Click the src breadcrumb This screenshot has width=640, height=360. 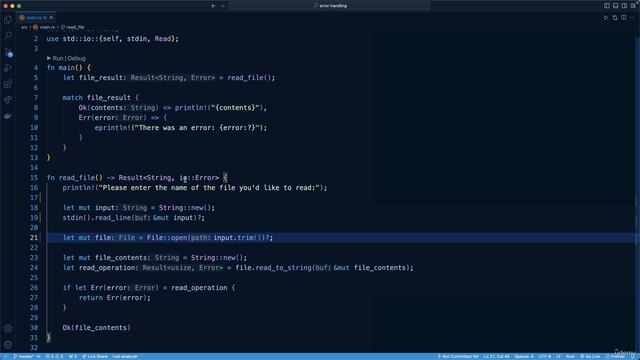tap(24, 27)
